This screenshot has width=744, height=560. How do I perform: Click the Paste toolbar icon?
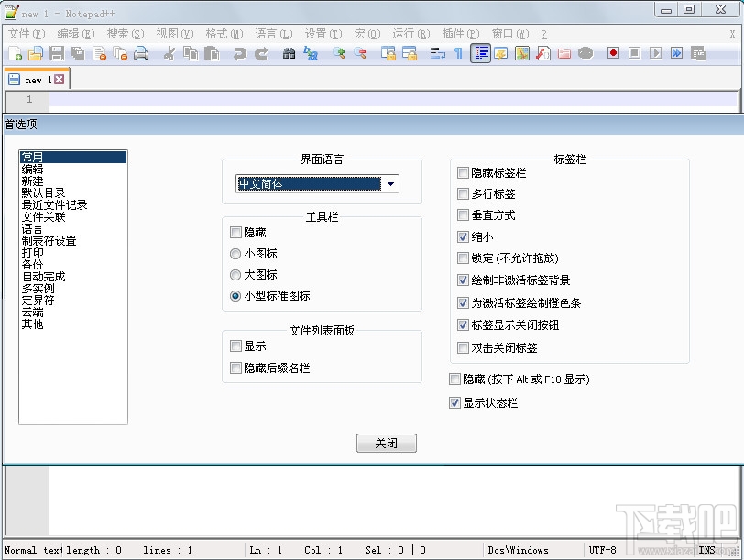213,53
